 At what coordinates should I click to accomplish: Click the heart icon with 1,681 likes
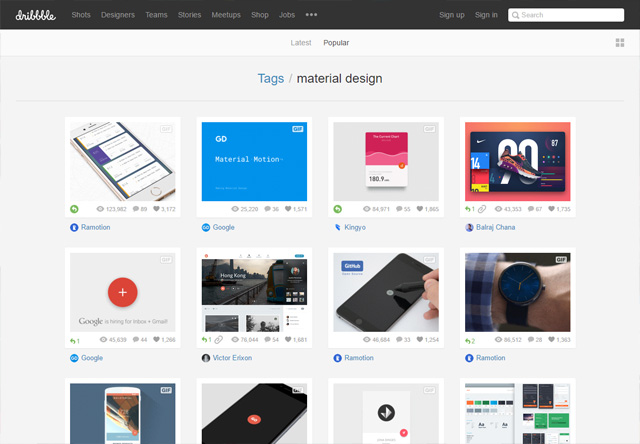coord(288,339)
